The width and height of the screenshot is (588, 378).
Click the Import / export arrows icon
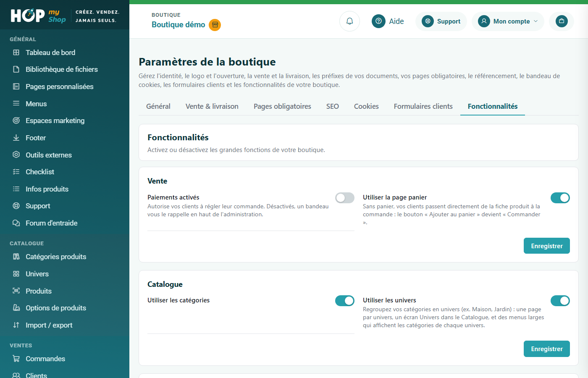[x=16, y=325]
